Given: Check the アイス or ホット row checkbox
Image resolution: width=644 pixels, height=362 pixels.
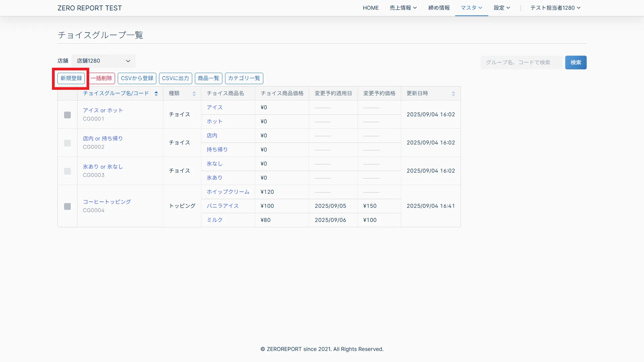Looking at the screenshot, I should [67, 115].
